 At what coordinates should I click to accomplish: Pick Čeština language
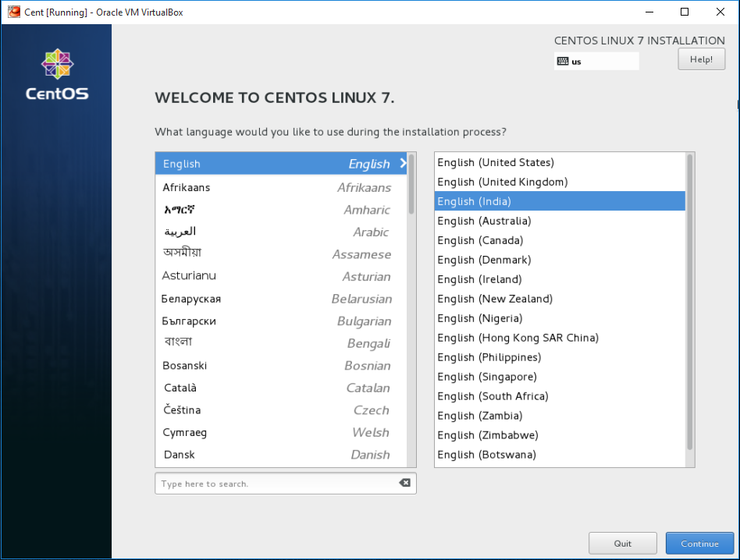(281, 410)
